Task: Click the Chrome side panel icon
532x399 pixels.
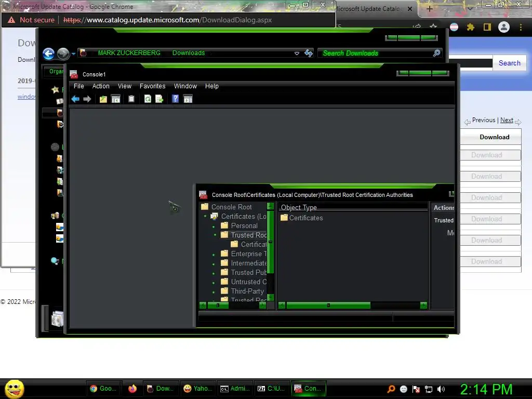Action: coord(487,27)
